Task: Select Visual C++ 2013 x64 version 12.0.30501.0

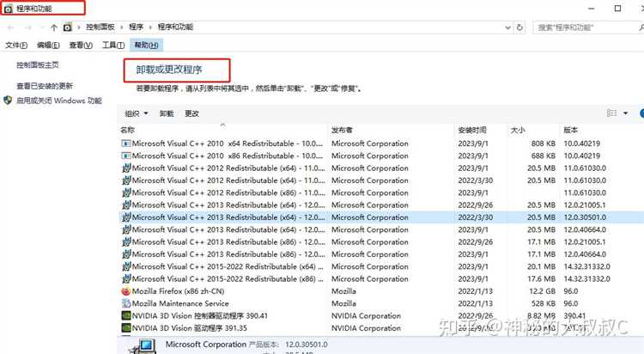Action: click(x=382, y=217)
